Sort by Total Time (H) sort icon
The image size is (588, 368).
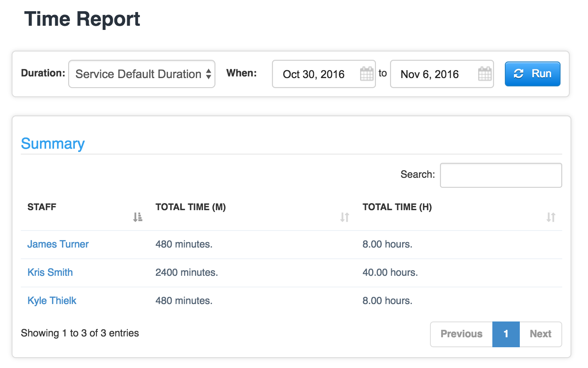click(551, 217)
